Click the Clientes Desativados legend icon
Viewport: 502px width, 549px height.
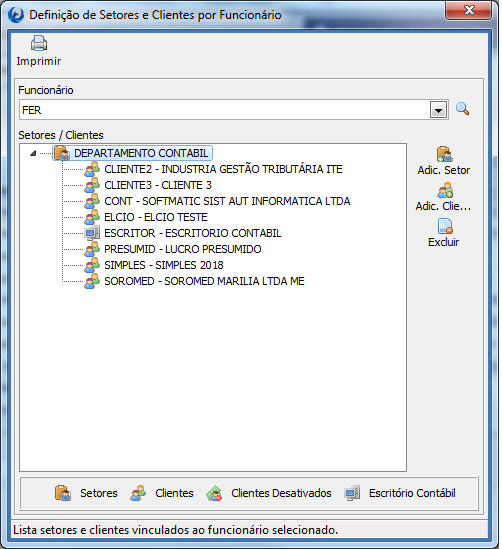[214, 493]
